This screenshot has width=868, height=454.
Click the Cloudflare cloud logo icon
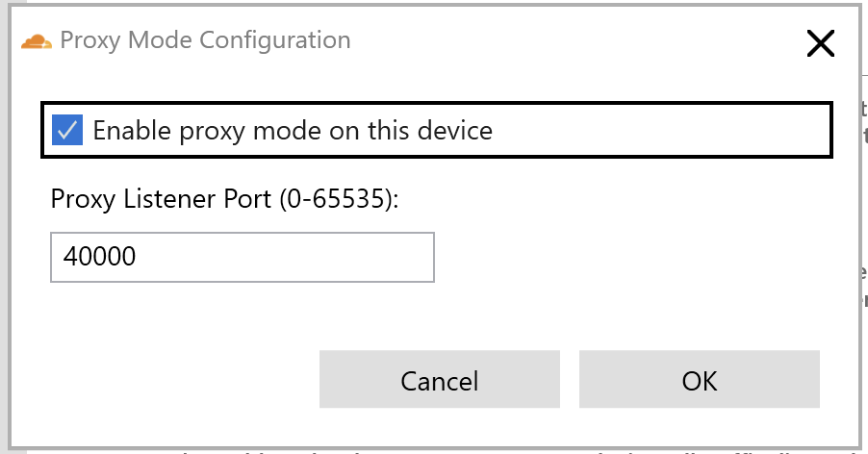pyautogui.click(x=37, y=40)
